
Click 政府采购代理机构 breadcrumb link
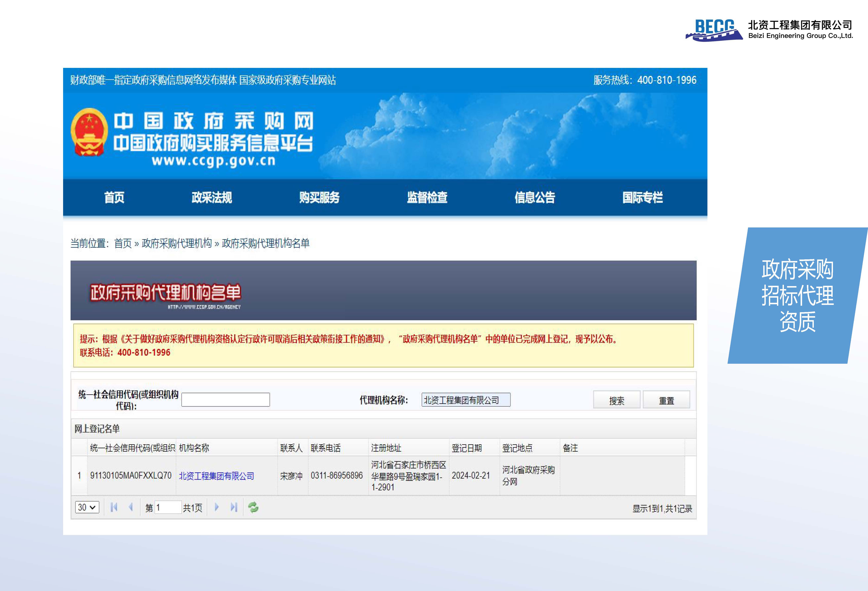[177, 243]
